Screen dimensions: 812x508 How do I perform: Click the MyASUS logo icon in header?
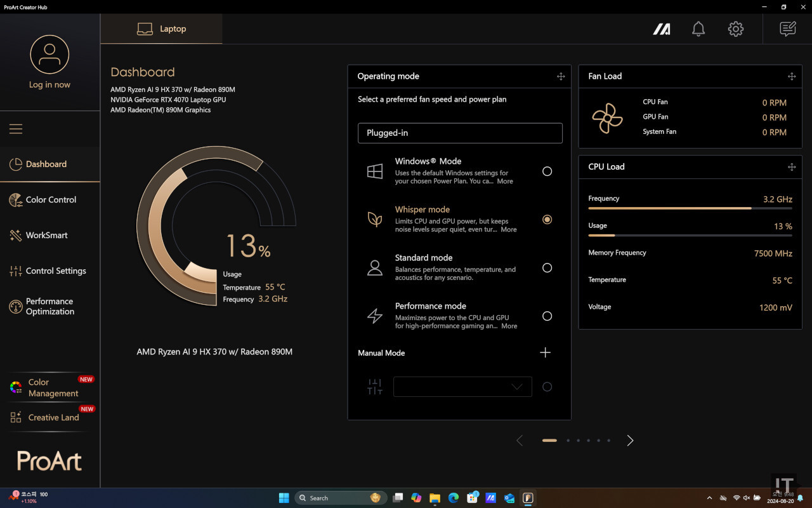[662, 29]
